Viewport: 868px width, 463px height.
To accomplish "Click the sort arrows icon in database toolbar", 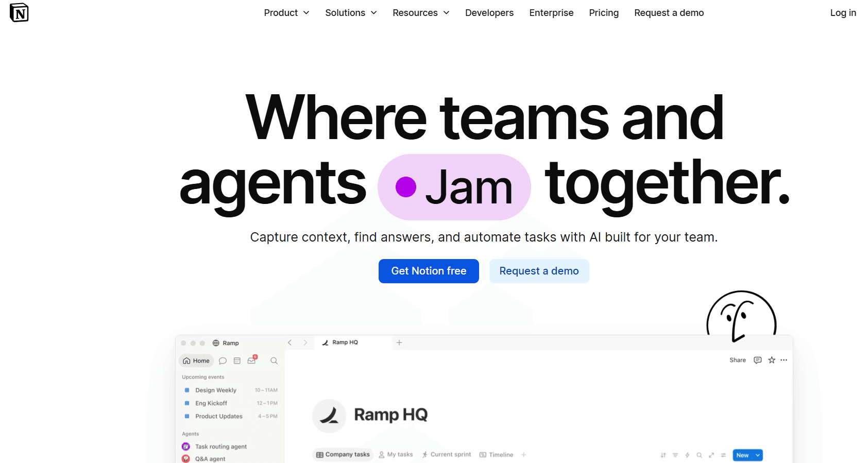I will [x=663, y=455].
